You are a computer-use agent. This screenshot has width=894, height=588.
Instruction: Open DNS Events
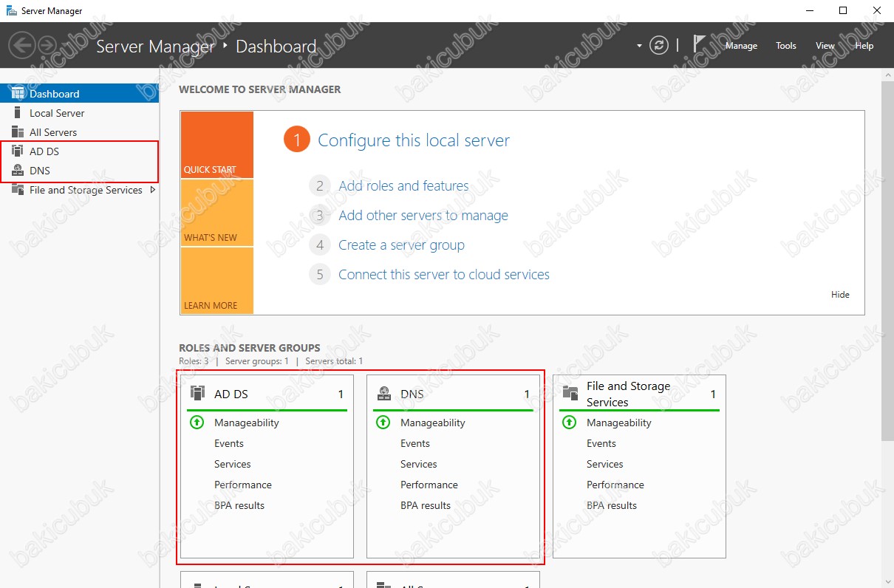point(415,443)
